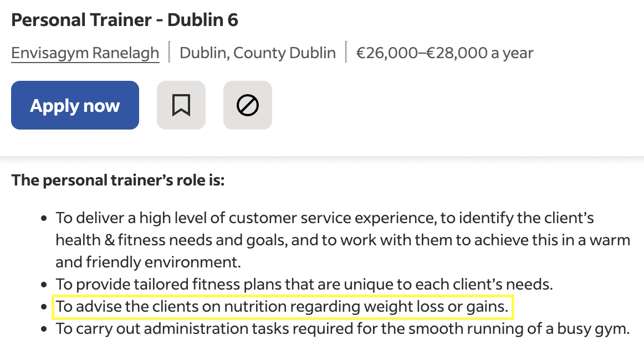This screenshot has width=644, height=351.
Task: Click the tailored fitness plans bullet text
Action: (304, 285)
